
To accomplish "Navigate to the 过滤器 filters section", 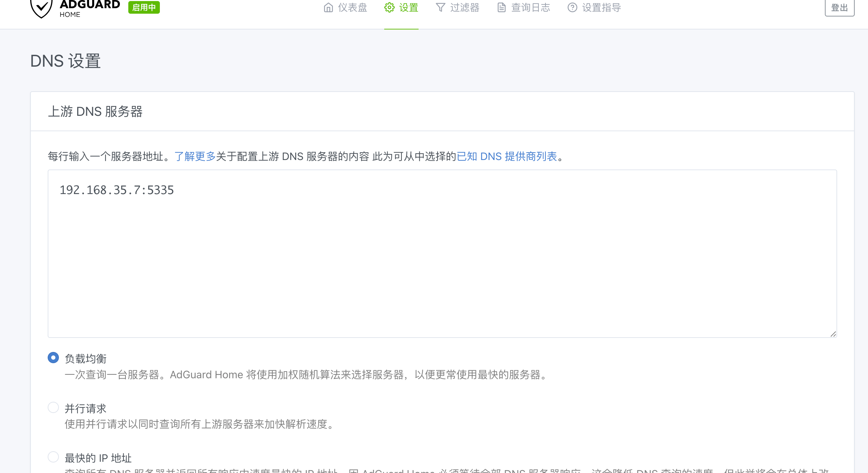I will [466, 7].
